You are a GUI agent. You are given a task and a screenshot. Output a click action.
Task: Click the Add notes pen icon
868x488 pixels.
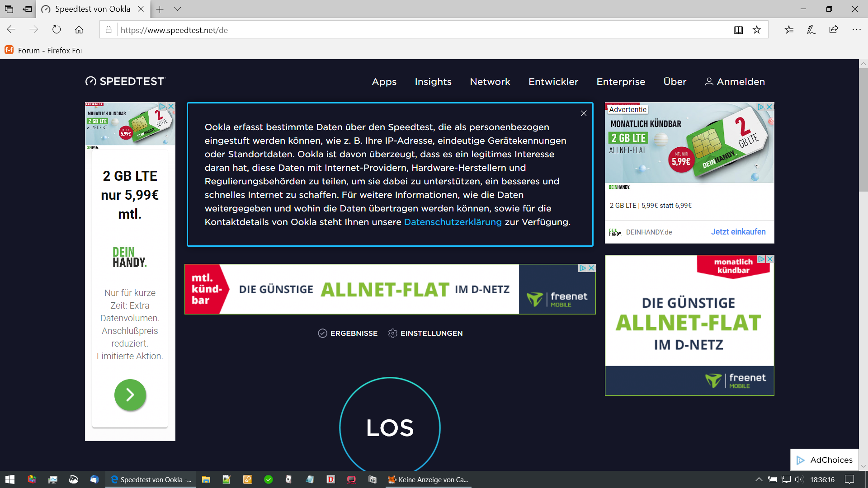coord(811,30)
